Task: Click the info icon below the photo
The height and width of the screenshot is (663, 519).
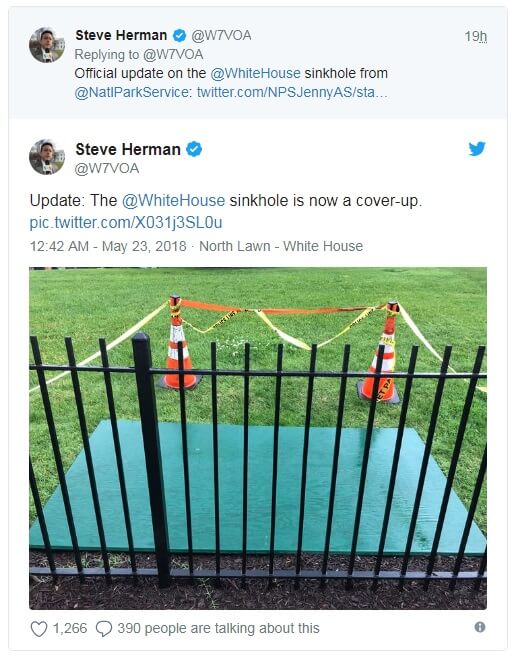Action: (x=480, y=627)
